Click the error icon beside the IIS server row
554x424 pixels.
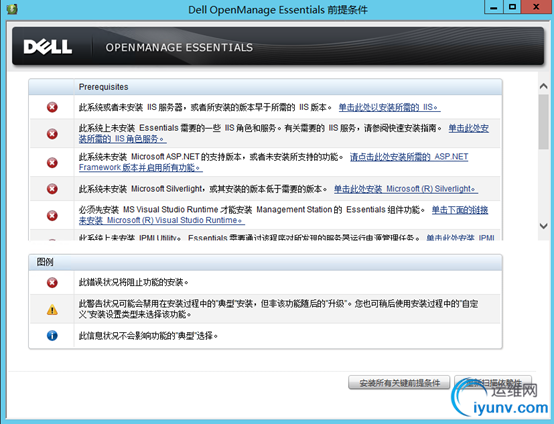(52, 107)
